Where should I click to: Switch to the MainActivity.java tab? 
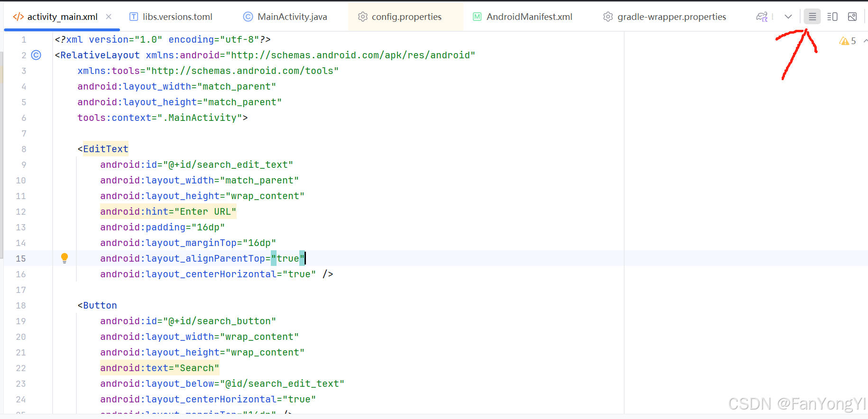point(285,17)
